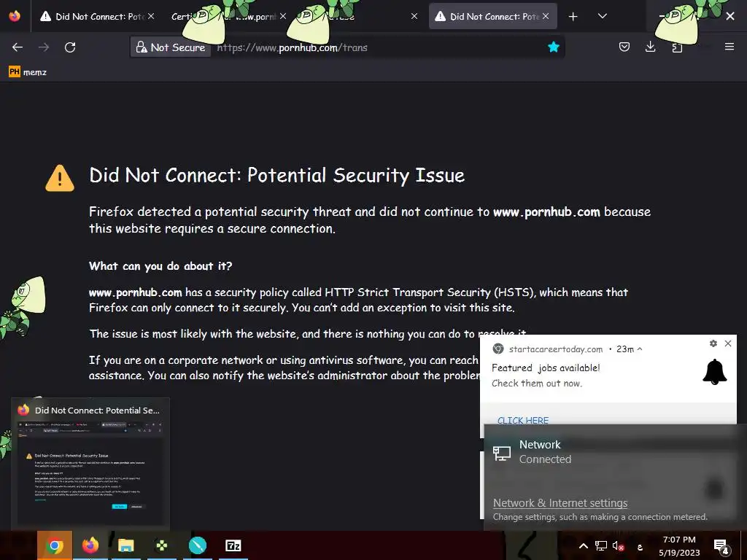Open the green clover app on the taskbar
The image size is (747, 560).
tap(162, 545)
